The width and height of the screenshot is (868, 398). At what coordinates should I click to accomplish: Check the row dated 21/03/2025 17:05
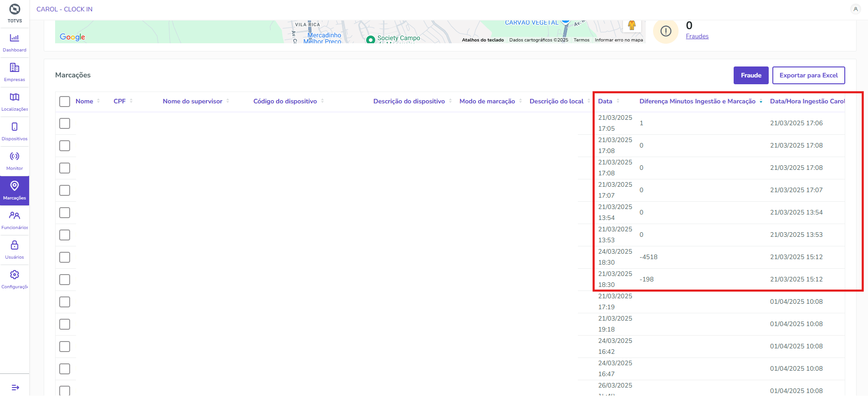click(65, 123)
